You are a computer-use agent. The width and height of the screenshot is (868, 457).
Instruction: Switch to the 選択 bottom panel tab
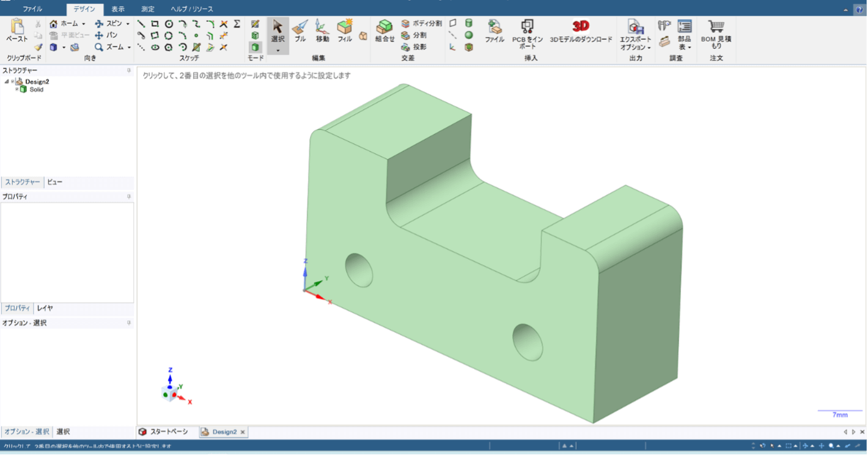[x=63, y=432]
